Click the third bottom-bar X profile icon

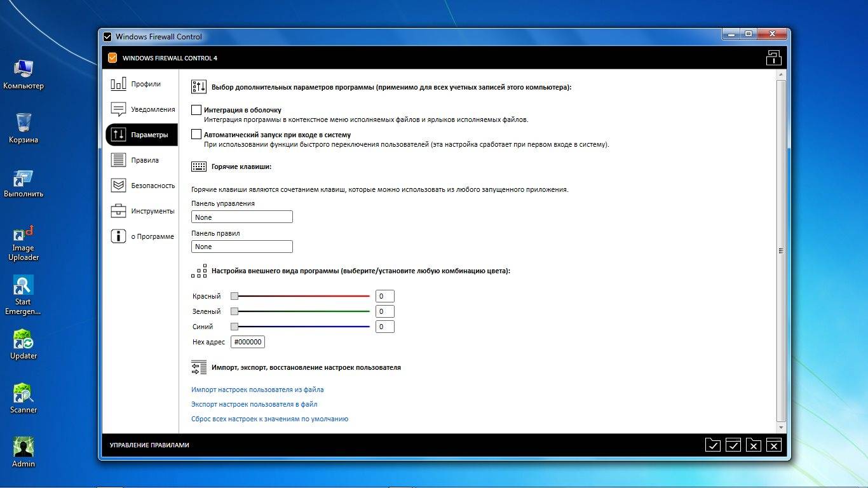coord(754,445)
